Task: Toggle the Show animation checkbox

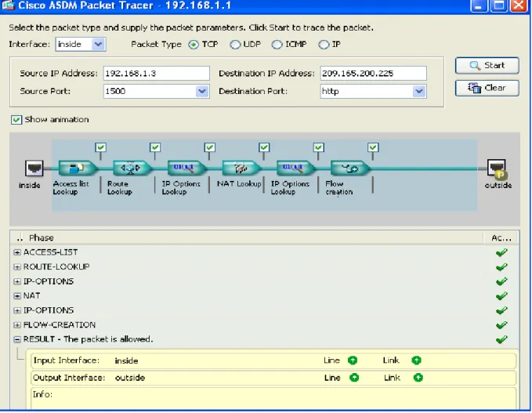Action: click(16, 120)
